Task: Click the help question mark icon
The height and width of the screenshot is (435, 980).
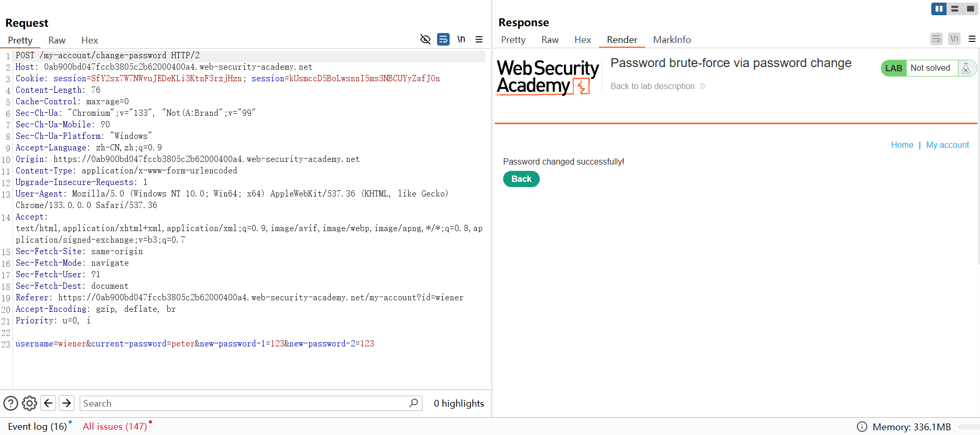Action: point(10,403)
